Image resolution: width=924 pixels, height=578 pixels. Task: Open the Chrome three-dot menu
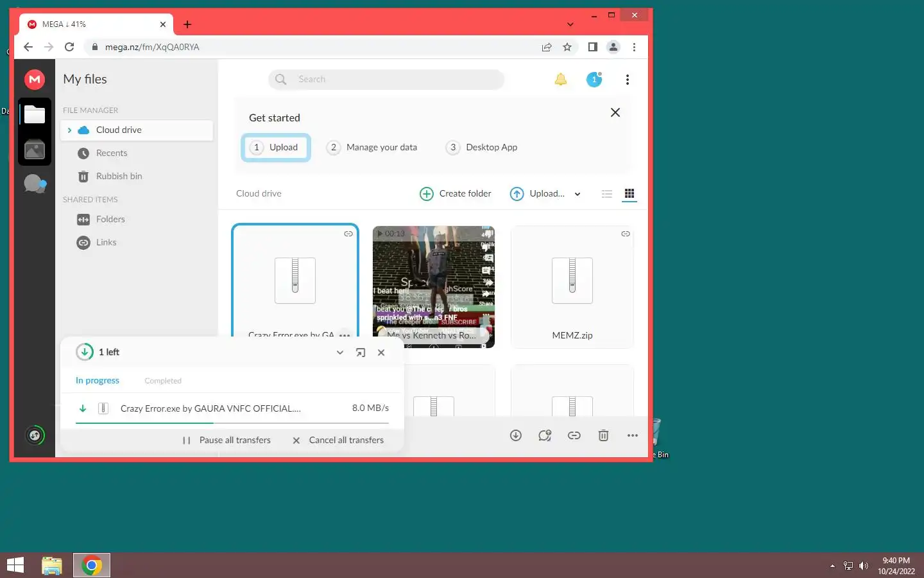(634, 47)
